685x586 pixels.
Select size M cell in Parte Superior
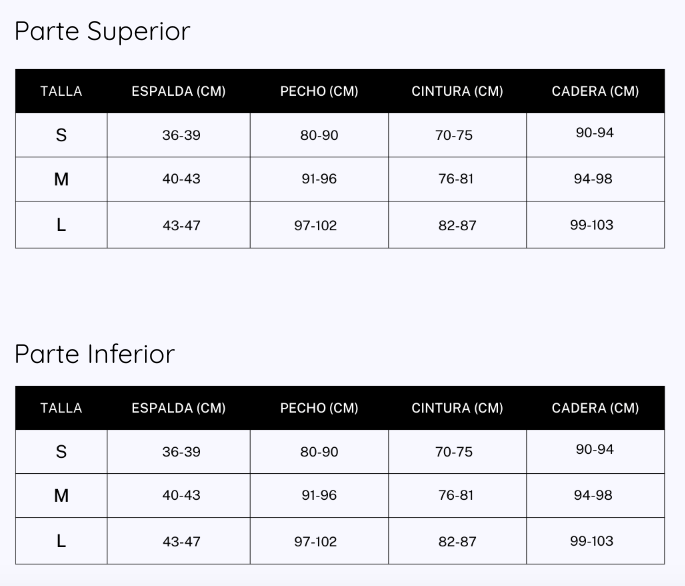pos(61,179)
